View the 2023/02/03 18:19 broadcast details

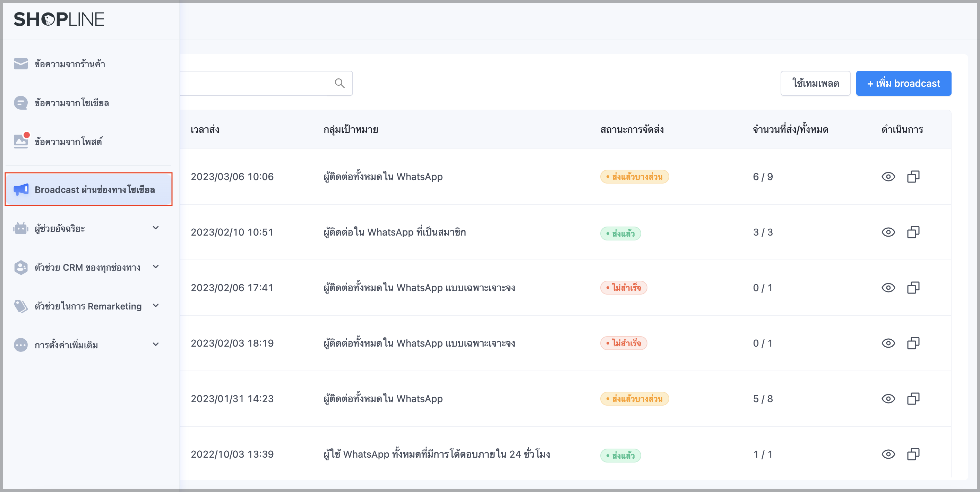[x=888, y=343]
